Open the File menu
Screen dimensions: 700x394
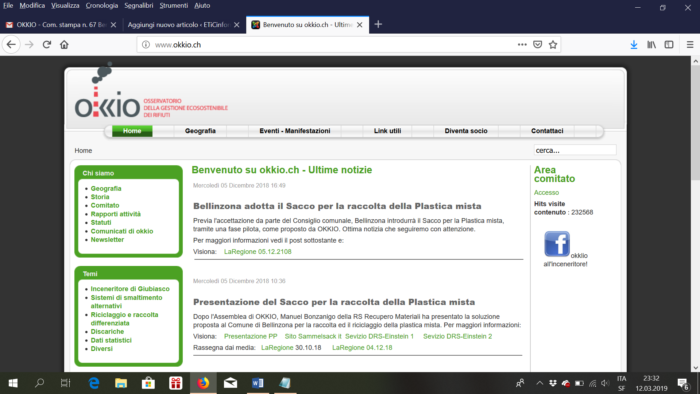tap(8, 5)
